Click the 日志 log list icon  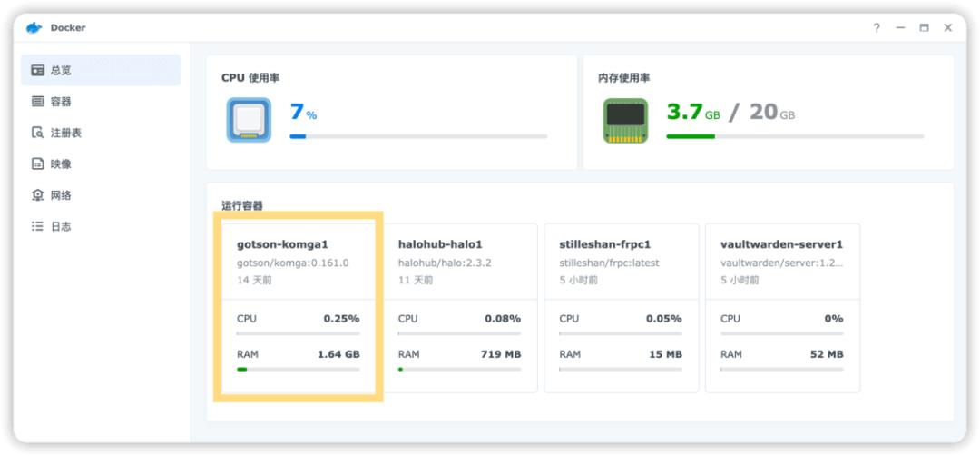pyautogui.click(x=38, y=226)
